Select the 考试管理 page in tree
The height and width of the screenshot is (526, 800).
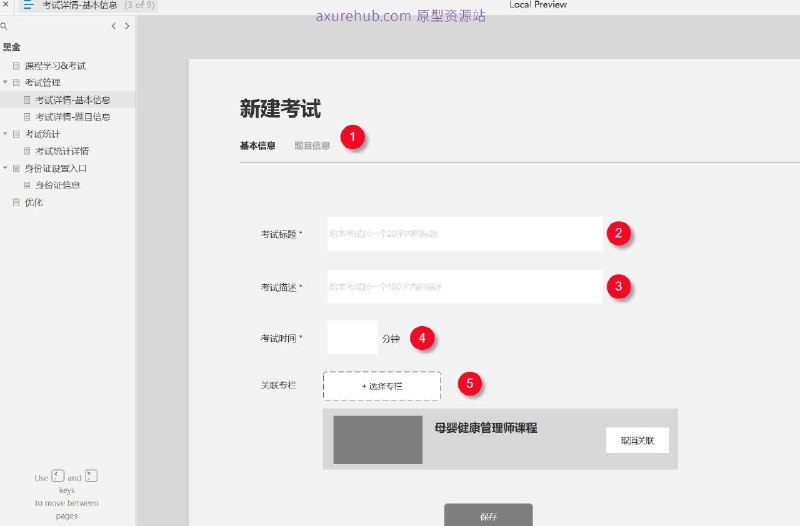(42, 83)
